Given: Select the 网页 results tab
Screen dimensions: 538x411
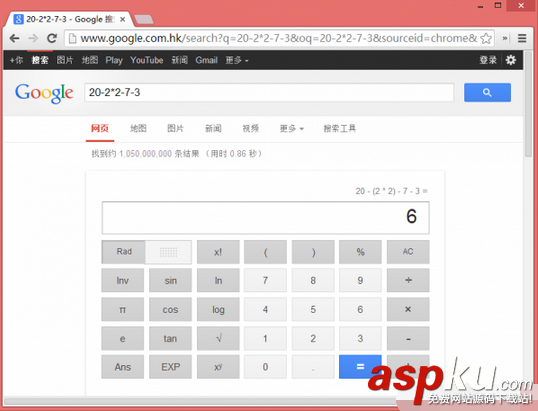Looking at the screenshot, I should [100, 128].
